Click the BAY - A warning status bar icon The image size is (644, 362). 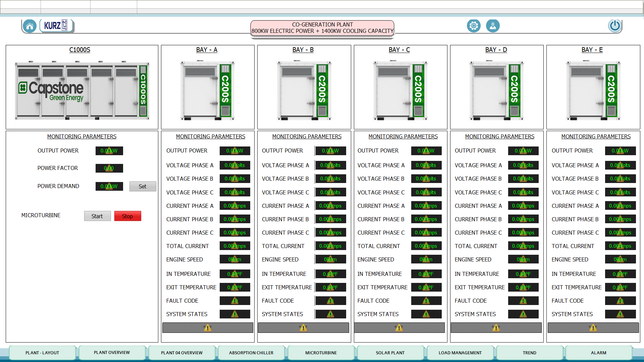(208, 328)
